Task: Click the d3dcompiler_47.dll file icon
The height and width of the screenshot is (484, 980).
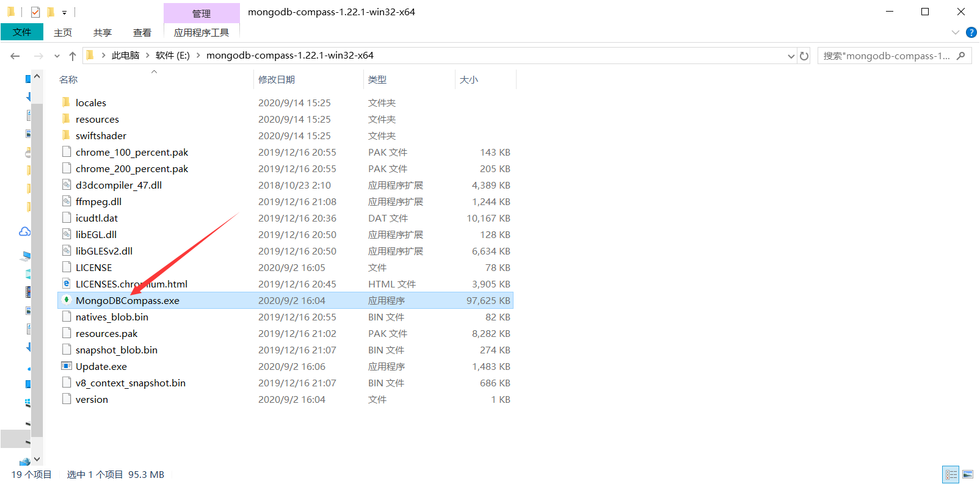Action: (67, 185)
